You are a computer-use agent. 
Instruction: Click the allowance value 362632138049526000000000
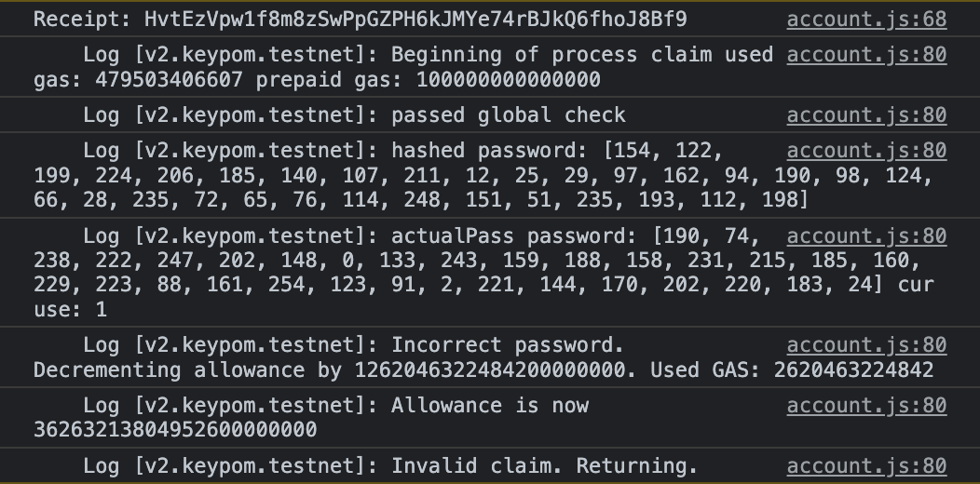click(x=175, y=430)
